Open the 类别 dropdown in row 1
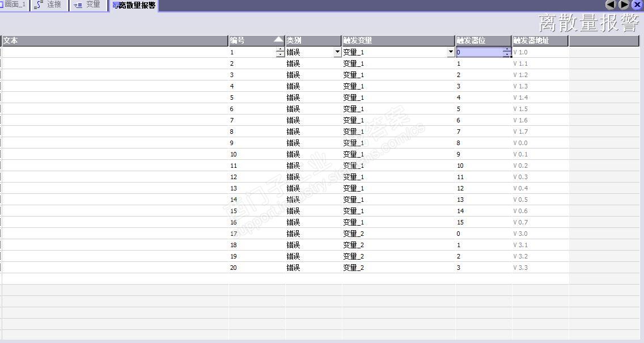This screenshot has width=644, height=343. (x=337, y=52)
